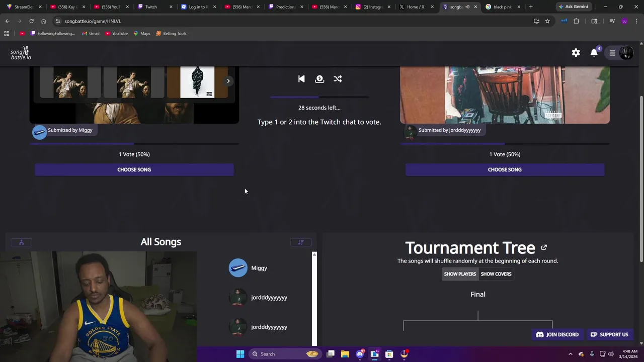Click the volume icon in system tray
644x362 pixels.
(610, 354)
